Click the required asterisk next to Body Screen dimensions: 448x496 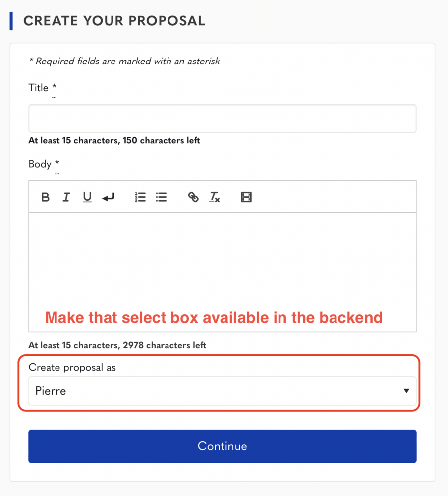coord(57,163)
